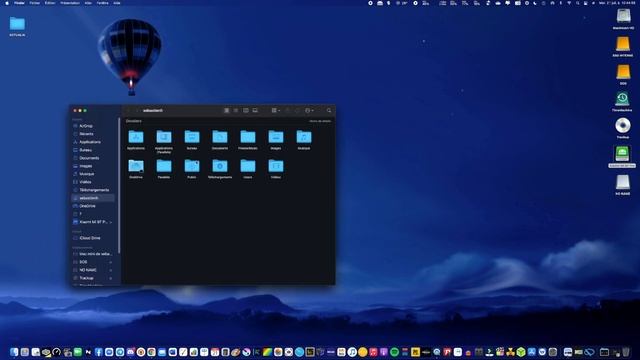
Task: Open AirDrop in the Finder sidebar
Action: (x=93, y=126)
